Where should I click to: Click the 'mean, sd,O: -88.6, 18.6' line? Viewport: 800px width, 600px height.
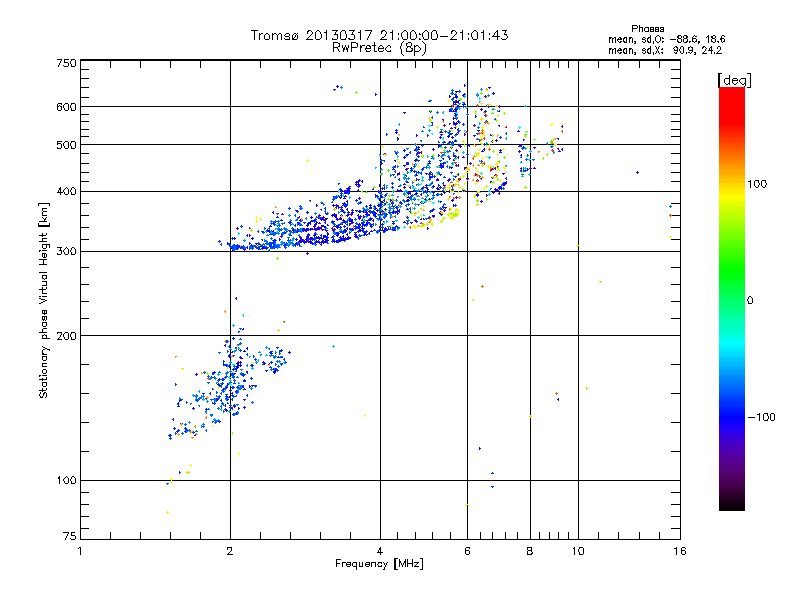coord(666,39)
